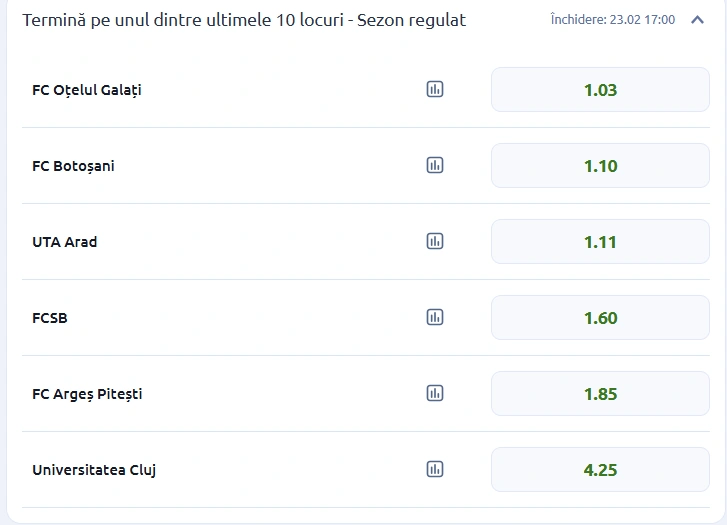Click the FC Oțelul Galați team name
This screenshot has height=525, width=727.
click(87, 90)
